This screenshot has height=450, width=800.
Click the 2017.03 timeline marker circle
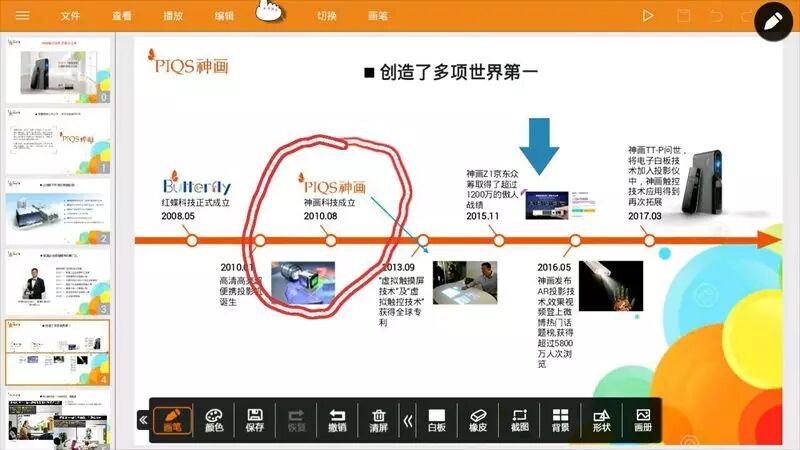coord(649,240)
